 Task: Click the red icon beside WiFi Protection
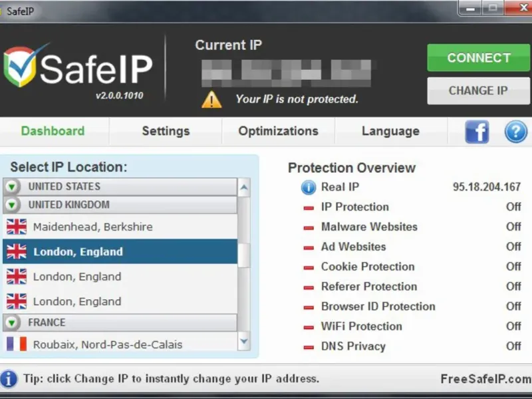(x=309, y=327)
